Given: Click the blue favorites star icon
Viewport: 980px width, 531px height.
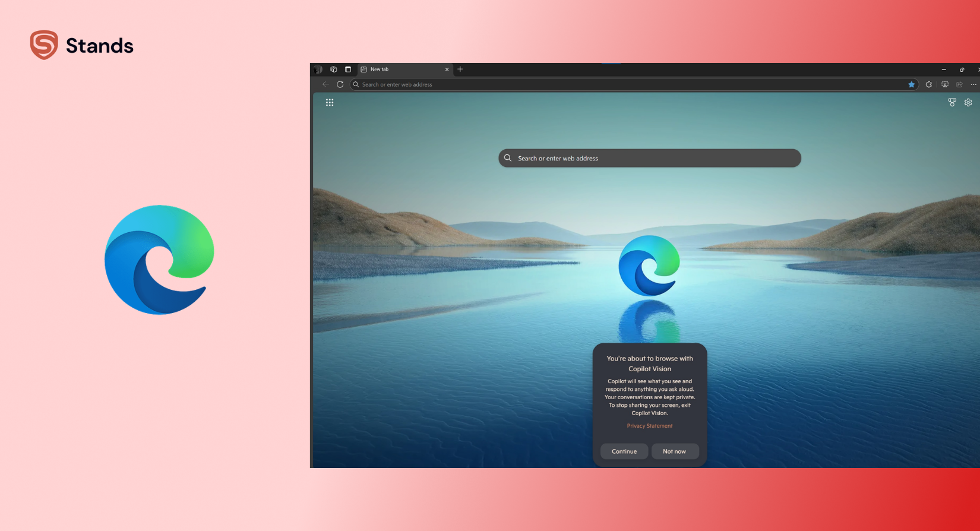Looking at the screenshot, I should (912, 84).
